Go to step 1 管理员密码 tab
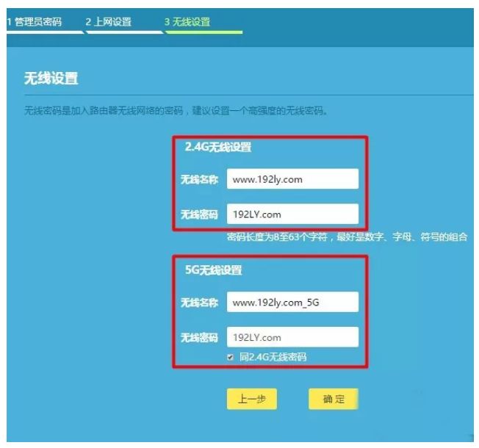This screenshot has width=479, height=448. pos(35,22)
